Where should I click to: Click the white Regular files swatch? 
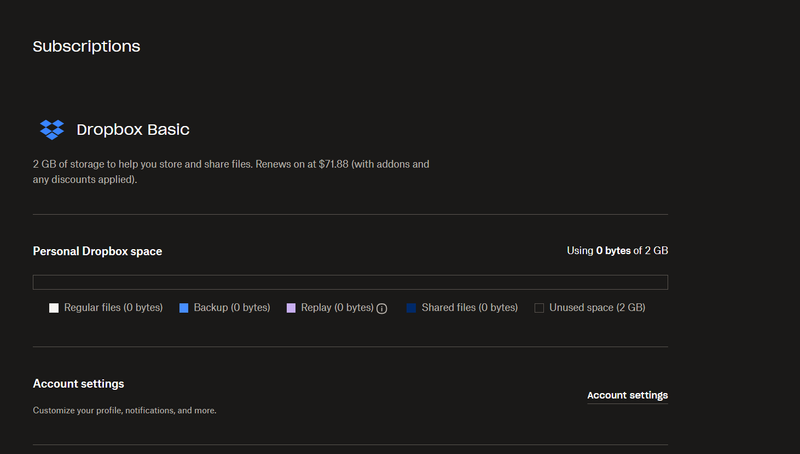pos(54,308)
